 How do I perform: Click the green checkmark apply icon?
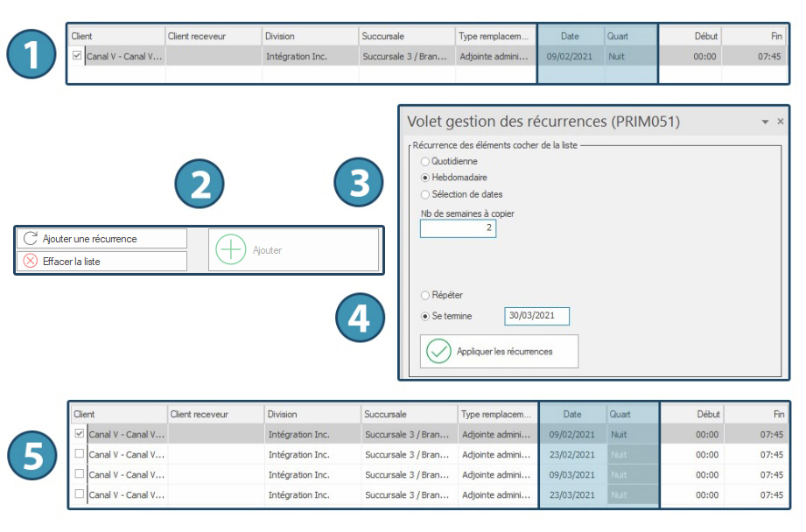[x=438, y=351]
